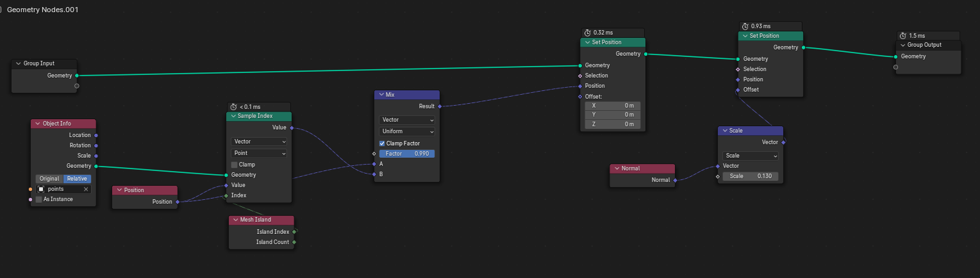Click the 1.5 ms timing clock icon

pyautogui.click(x=903, y=36)
